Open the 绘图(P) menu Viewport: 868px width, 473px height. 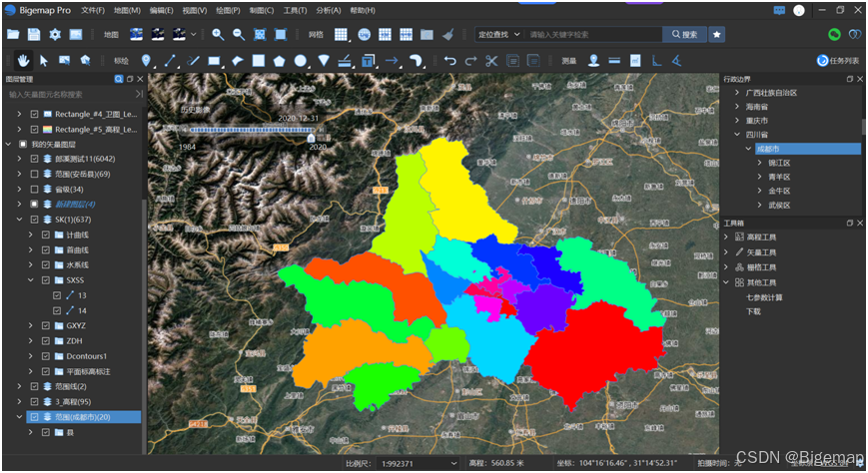pos(228,11)
